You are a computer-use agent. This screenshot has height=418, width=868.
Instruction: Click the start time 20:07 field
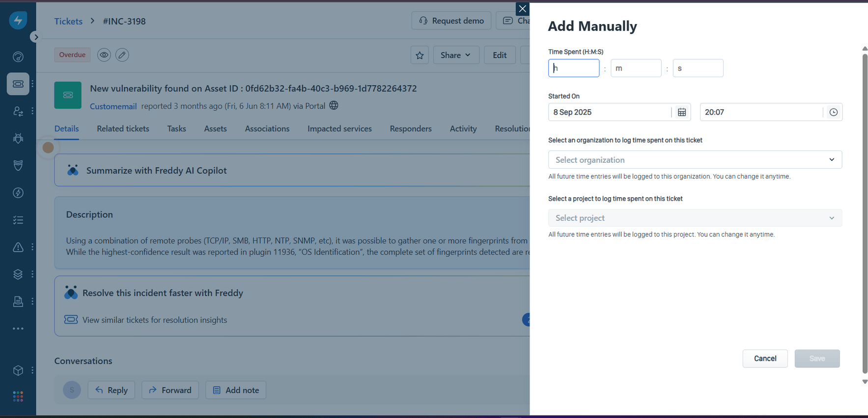(x=761, y=112)
